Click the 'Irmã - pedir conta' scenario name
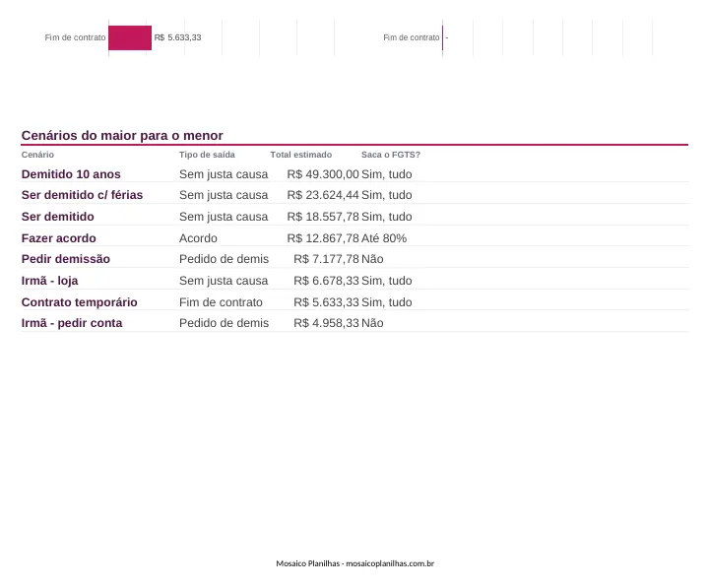708x588 pixels. (72, 323)
